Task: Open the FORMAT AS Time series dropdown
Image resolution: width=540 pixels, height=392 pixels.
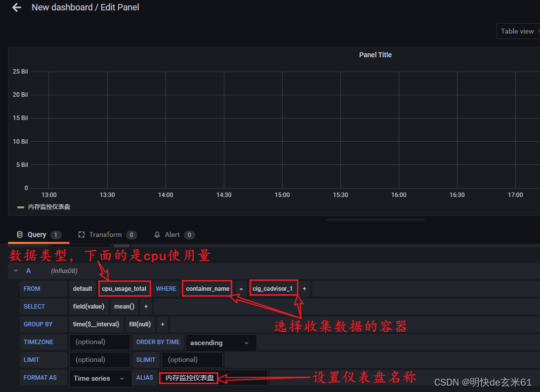Action: 100,378
